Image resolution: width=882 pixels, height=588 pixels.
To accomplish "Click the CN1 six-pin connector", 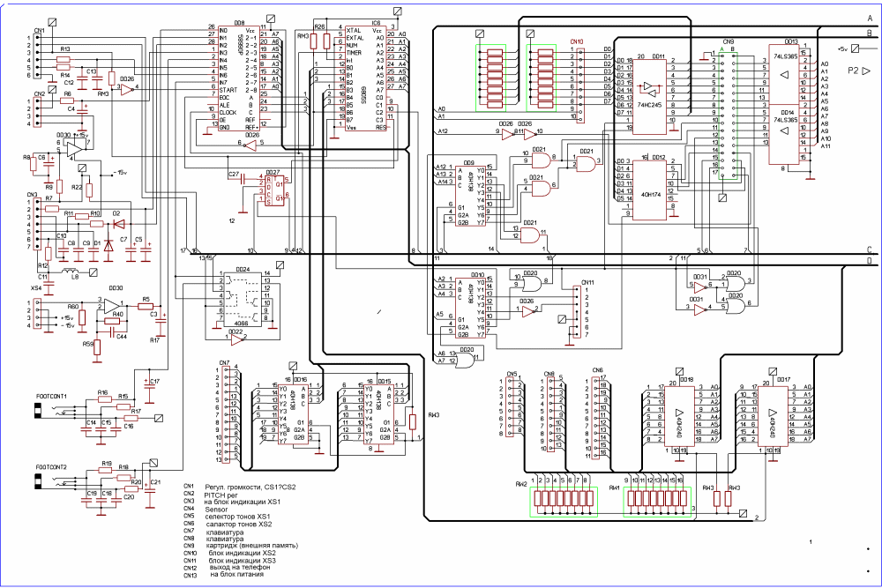I will click(38, 58).
